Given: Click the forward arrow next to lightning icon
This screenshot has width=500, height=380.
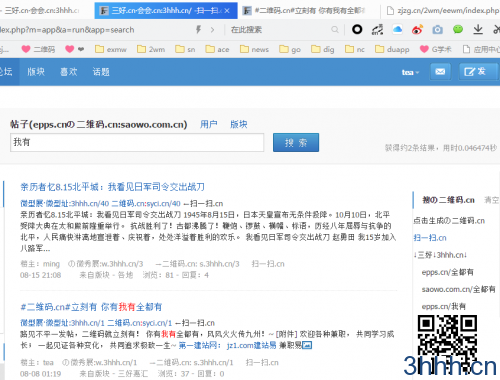Looking at the screenshot, I should (x=212, y=30).
